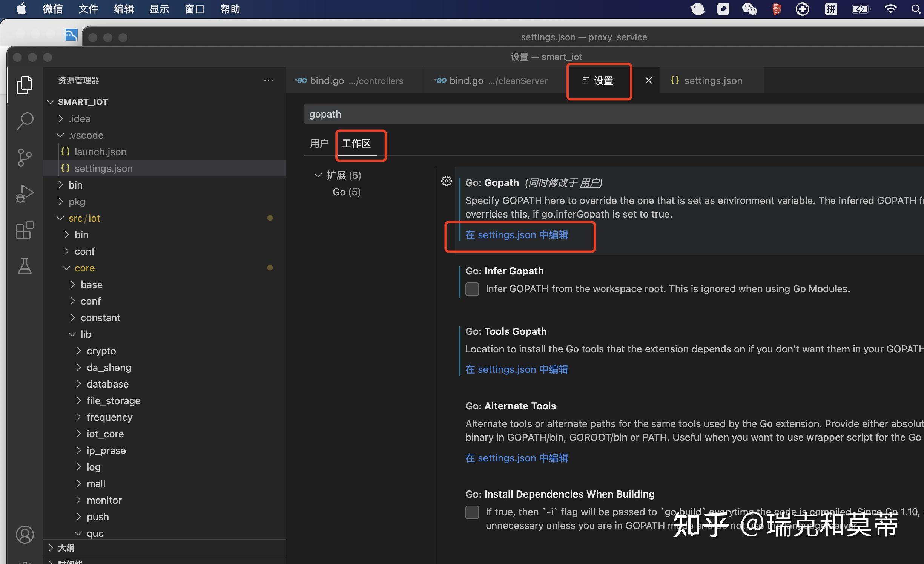Click 在 settings.json 中编辑 under Go: Gopath
Screen dimensions: 924x564
click(517, 234)
